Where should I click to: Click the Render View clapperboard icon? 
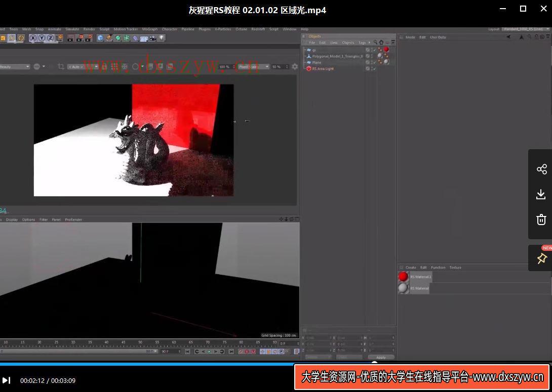(x=70, y=38)
